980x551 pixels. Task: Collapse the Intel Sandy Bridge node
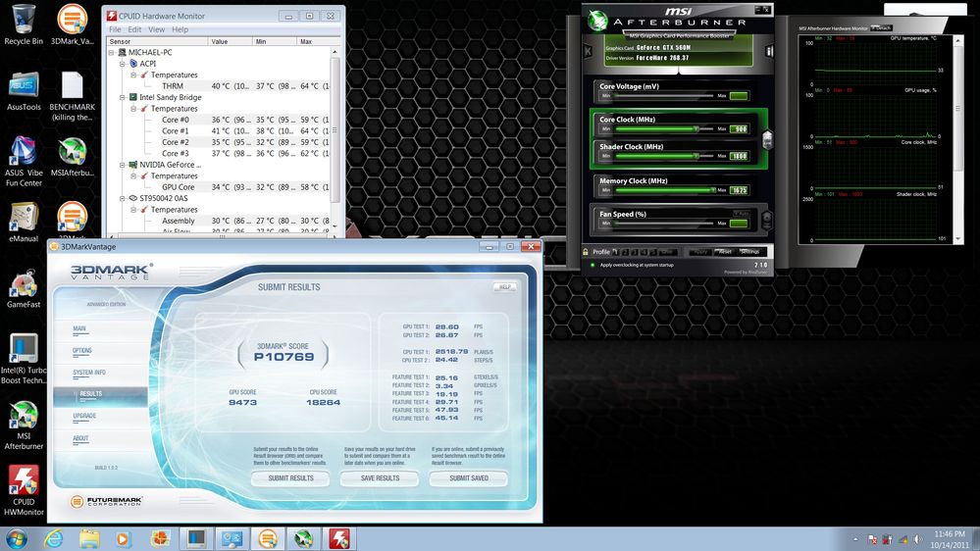tap(123, 97)
